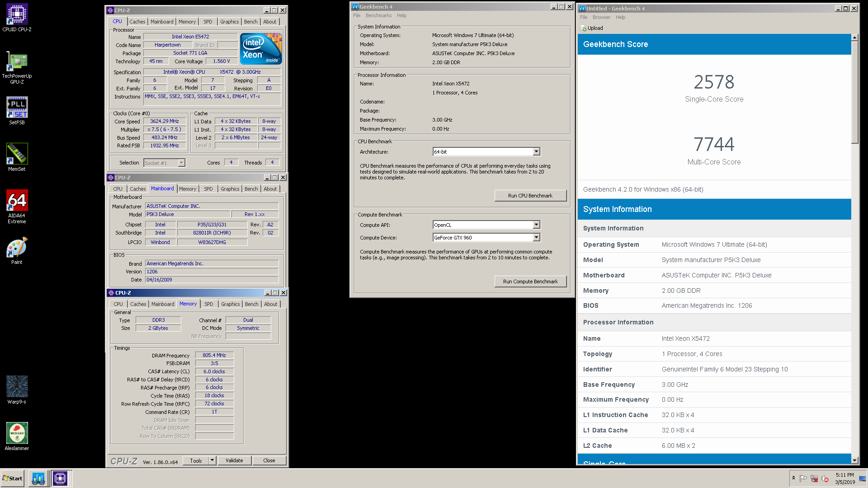
Task: Open Compute Device GeForce GTX 960 dropdown
Action: pos(536,237)
